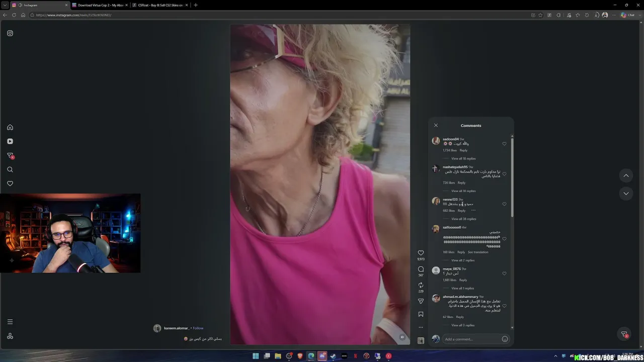Like the reel with the heart icon

(421, 253)
